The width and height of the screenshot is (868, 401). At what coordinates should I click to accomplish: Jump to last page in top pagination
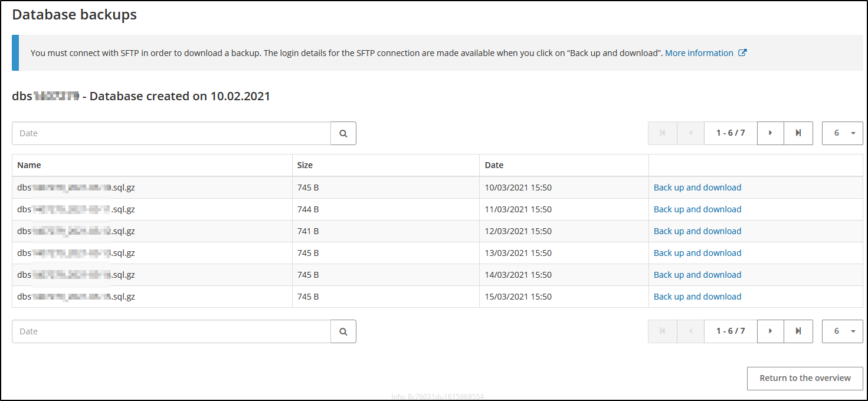(x=798, y=133)
